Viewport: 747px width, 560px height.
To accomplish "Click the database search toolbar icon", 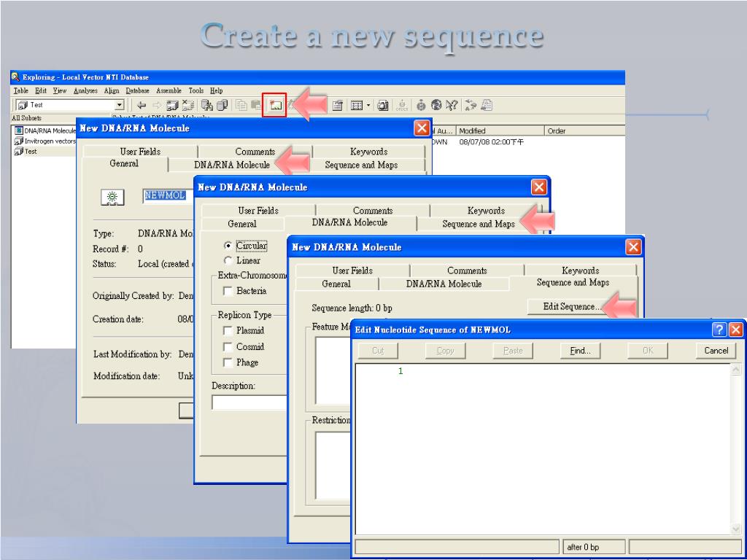I will click(x=206, y=105).
